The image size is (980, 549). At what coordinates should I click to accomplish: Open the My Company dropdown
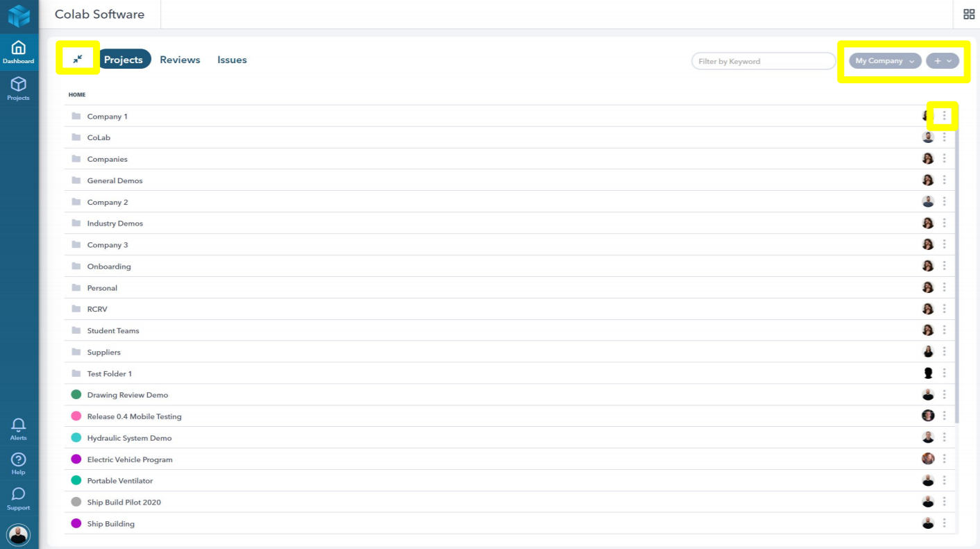click(x=885, y=61)
